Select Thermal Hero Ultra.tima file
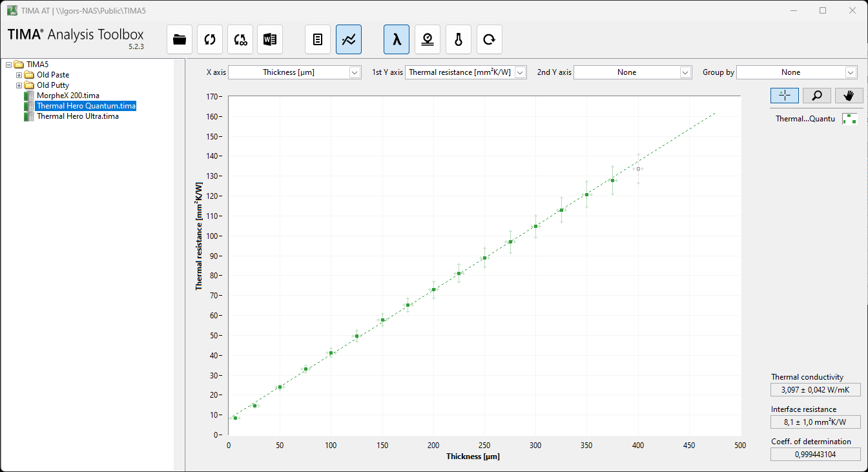 pyautogui.click(x=77, y=116)
